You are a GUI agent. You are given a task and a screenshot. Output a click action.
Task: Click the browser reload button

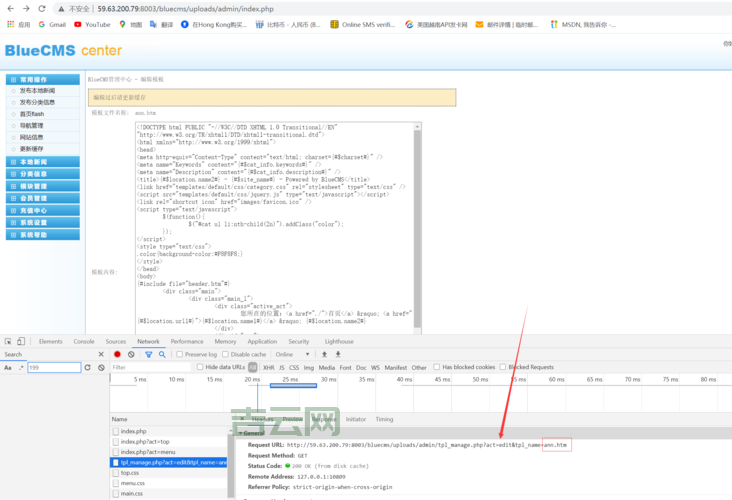pos(41,8)
